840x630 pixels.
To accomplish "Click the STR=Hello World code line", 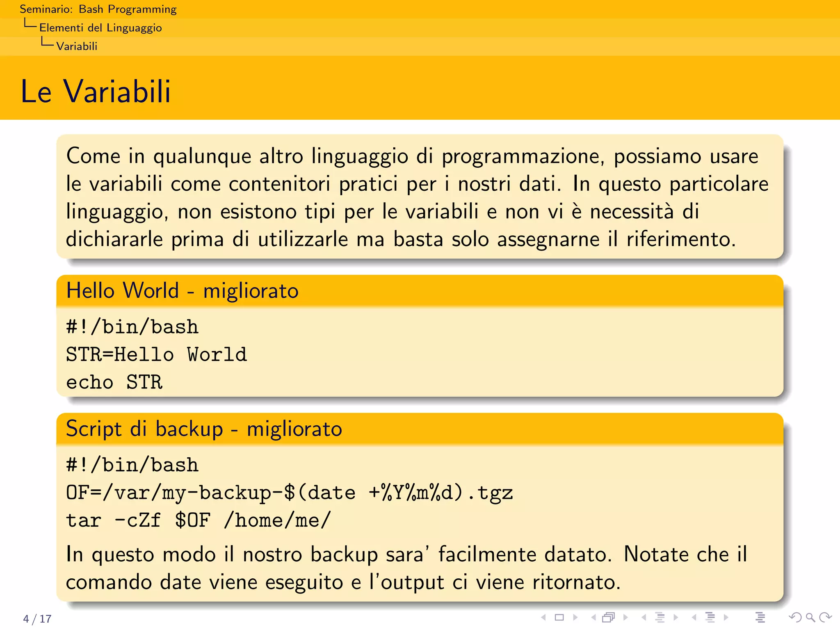I will pyautogui.click(x=156, y=354).
